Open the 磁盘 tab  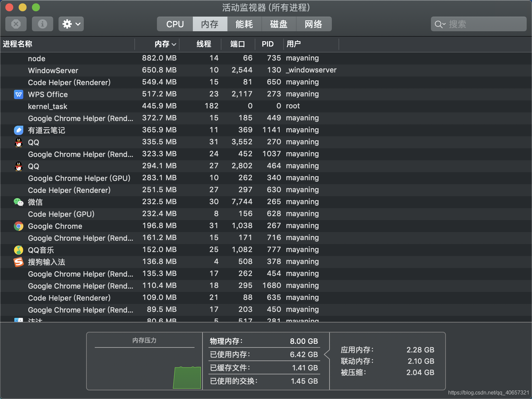pos(279,24)
